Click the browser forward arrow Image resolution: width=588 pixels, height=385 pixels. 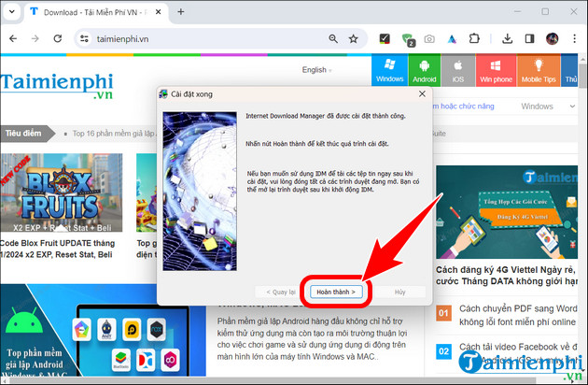35,38
